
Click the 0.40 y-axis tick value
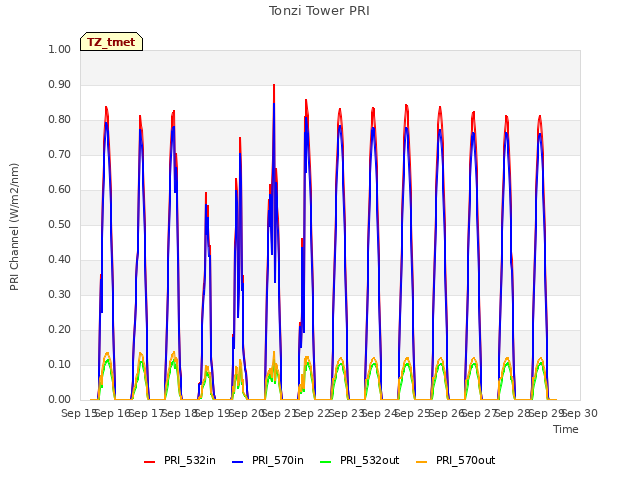(x=60, y=260)
